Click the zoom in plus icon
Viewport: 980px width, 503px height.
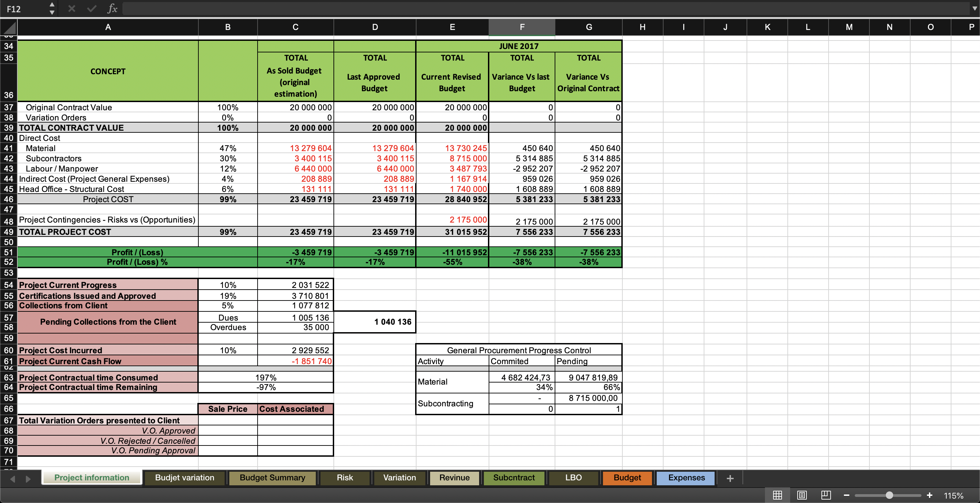click(929, 495)
